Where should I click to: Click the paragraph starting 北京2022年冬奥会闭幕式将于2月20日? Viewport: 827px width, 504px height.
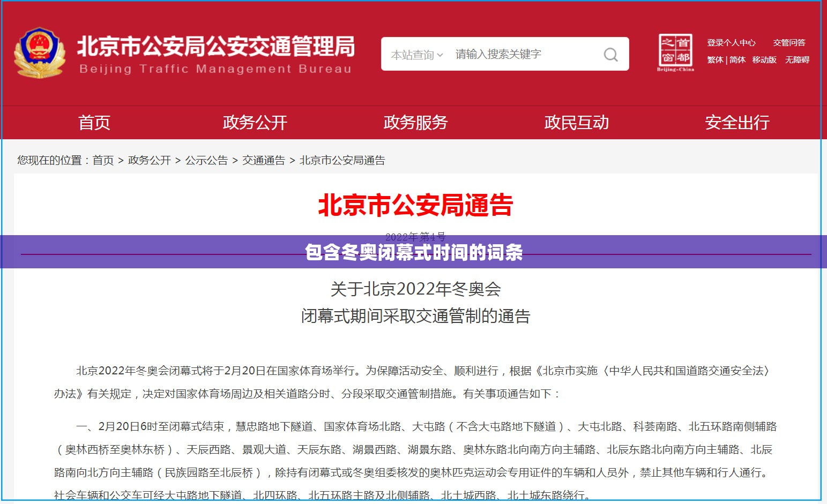coord(413,382)
